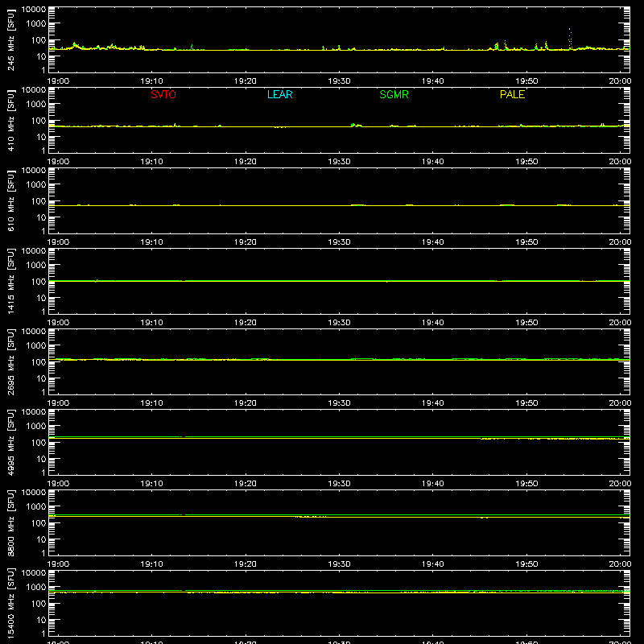Image resolution: width=644 pixels, height=644 pixels.
Task: Click the 19:50 tick label under 610 MHz plot
Action: [x=526, y=242]
